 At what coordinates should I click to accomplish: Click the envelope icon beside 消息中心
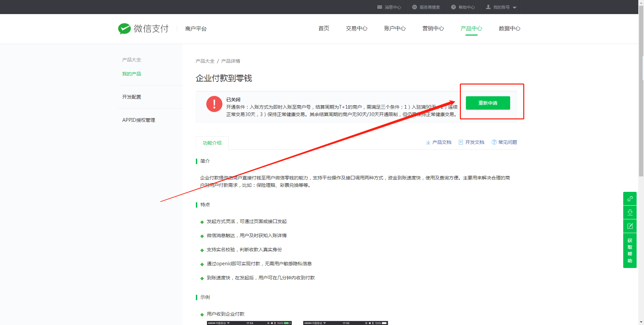380,7
